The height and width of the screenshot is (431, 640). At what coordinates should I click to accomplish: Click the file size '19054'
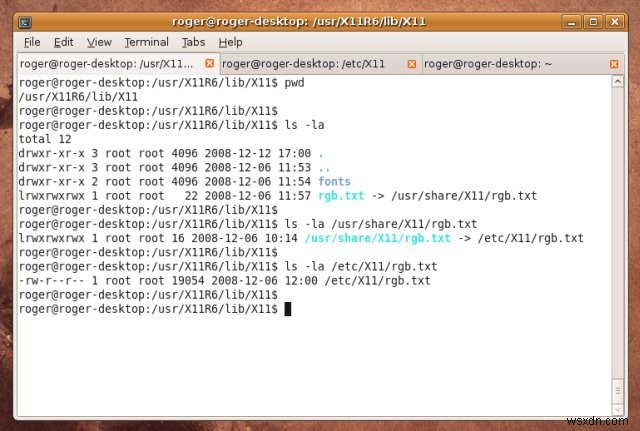click(188, 280)
